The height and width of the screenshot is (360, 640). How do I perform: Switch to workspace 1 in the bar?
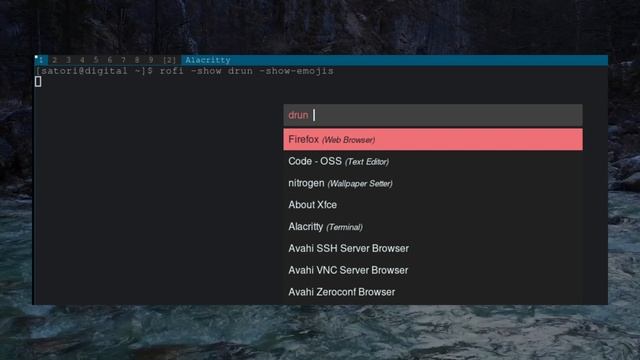(x=41, y=60)
